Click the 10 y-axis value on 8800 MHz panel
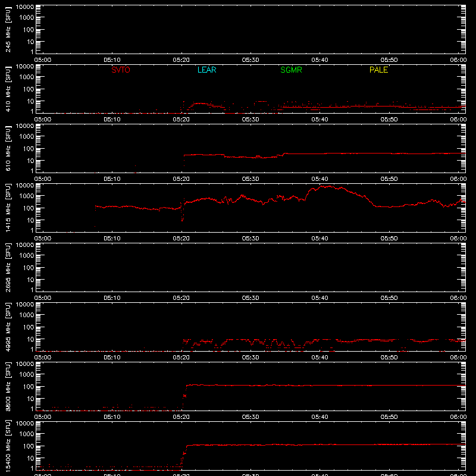Viewport: 476px width, 476px height. coord(30,399)
